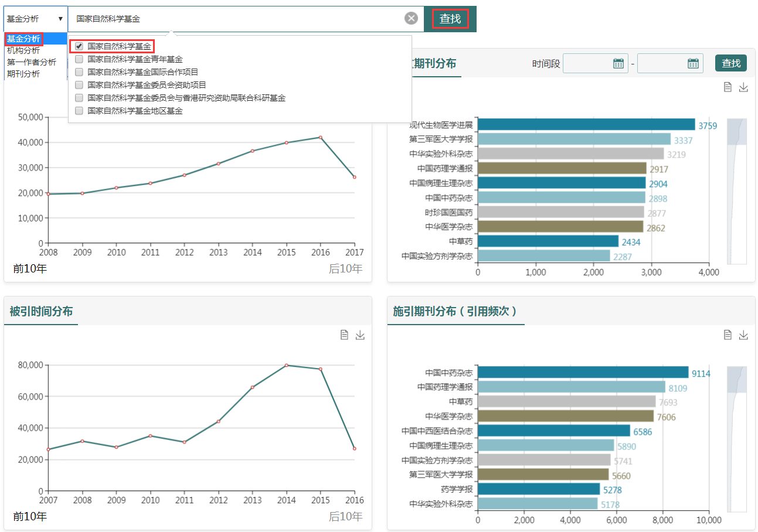Open the end date calendar picker
Image resolution: width=758 pixels, height=532 pixels.
pos(693,63)
